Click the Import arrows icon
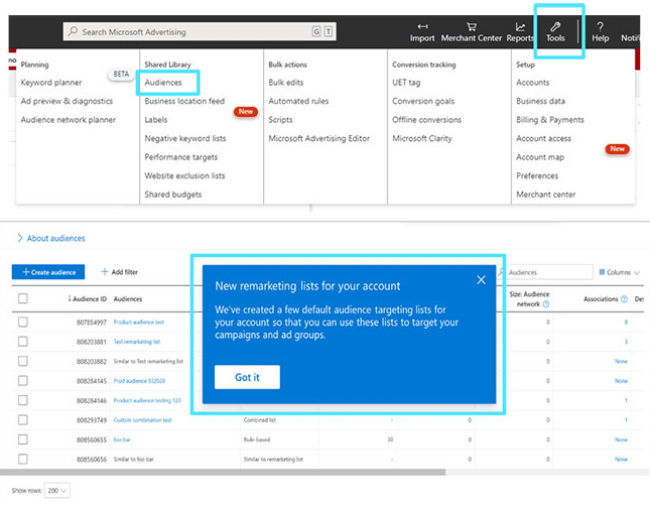Viewport: 650px width, 505px height. click(x=422, y=26)
